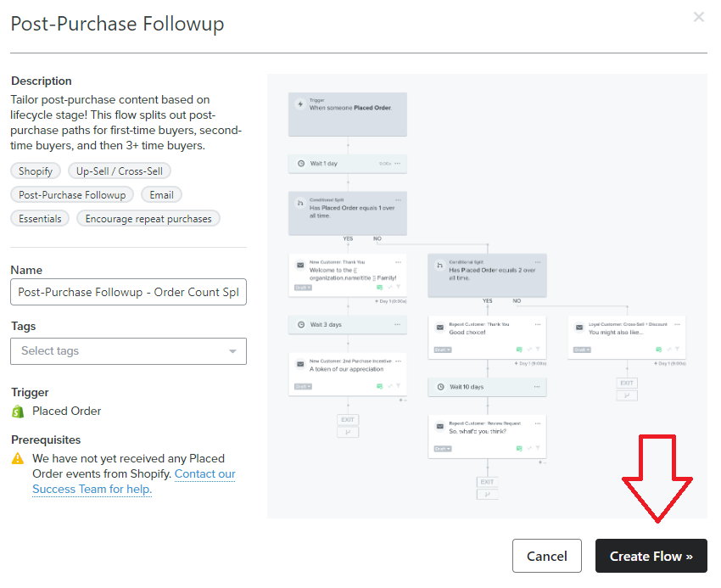The width and height of the screenshot is (721, 588).
Task: Click the EXIT node under Review Request
Action: pyautogui.click(x=488, y=482)
